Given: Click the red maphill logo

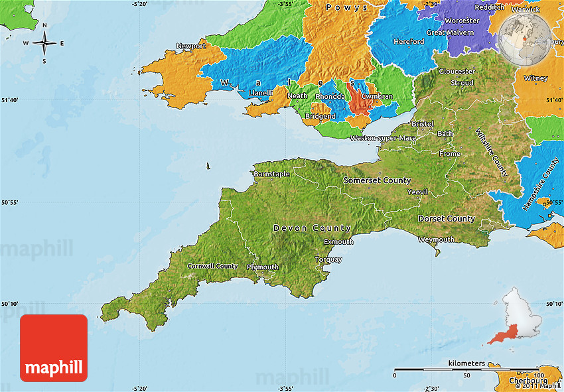Looking at the screenshot, I should pos(54,348).
